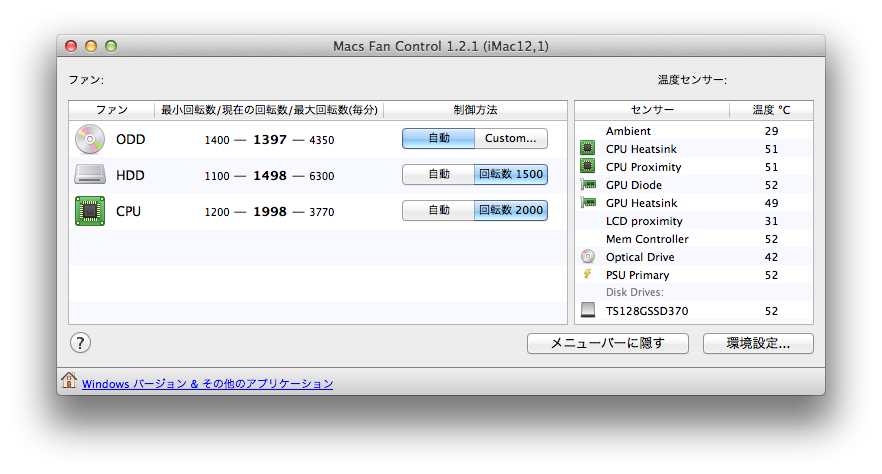Click the センサー column header
This screenshot has height=474, width=882.
coord(652,110)
